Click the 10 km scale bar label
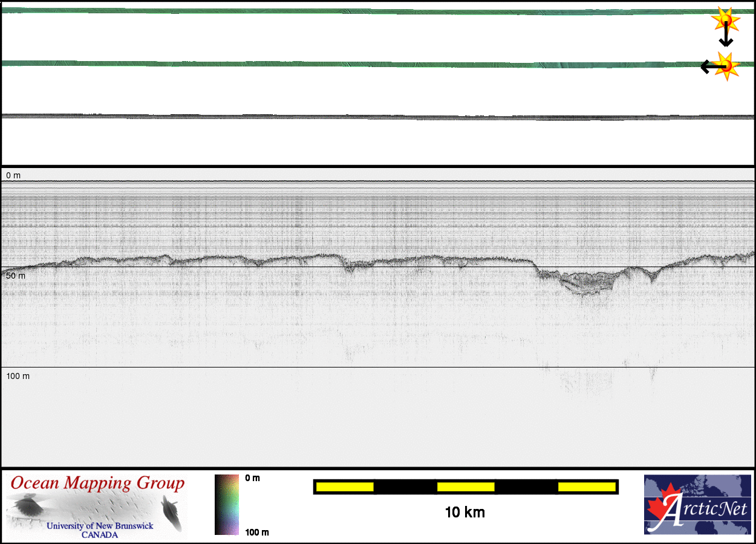Screen dimensions: 756x544 [x=464, y=513]
